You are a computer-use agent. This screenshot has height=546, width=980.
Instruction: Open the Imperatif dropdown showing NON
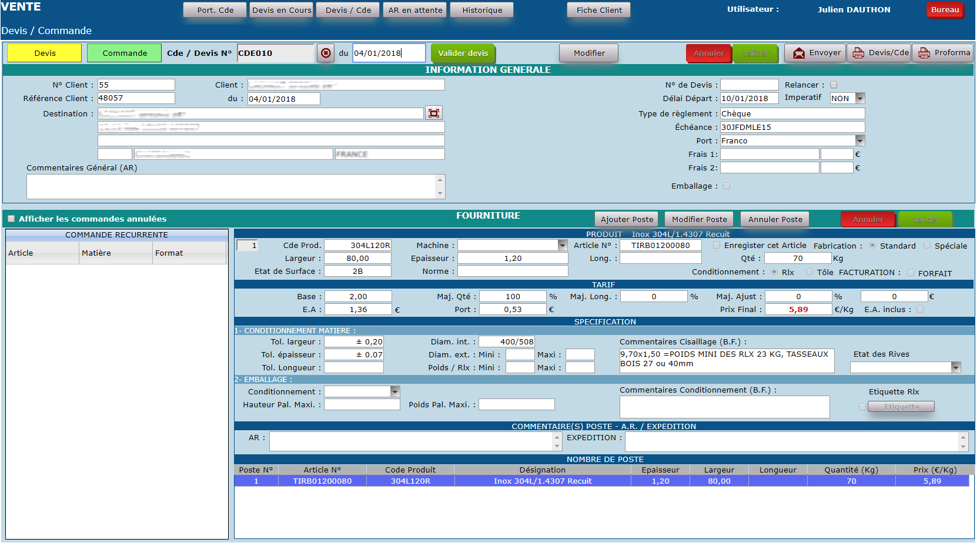coord(860,98)
